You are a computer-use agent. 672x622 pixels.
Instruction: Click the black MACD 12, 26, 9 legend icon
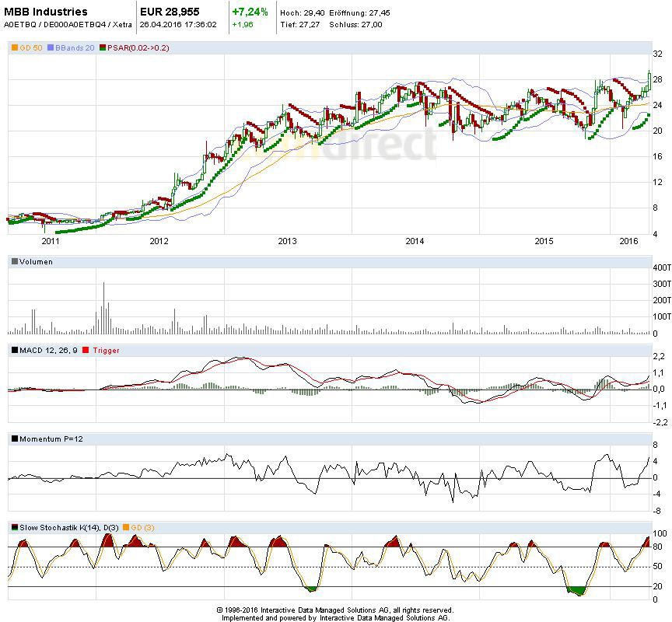tap(14, 351)
